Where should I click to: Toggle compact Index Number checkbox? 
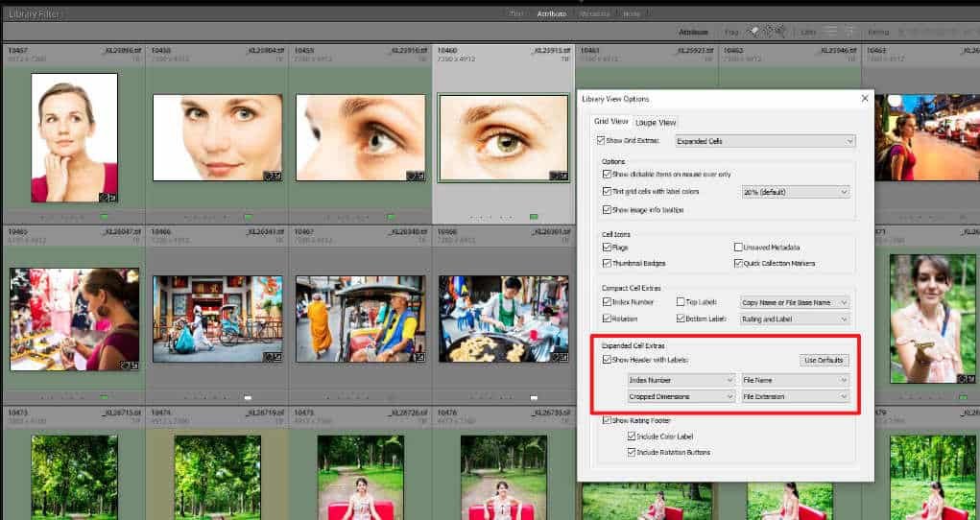pos(607,302)
